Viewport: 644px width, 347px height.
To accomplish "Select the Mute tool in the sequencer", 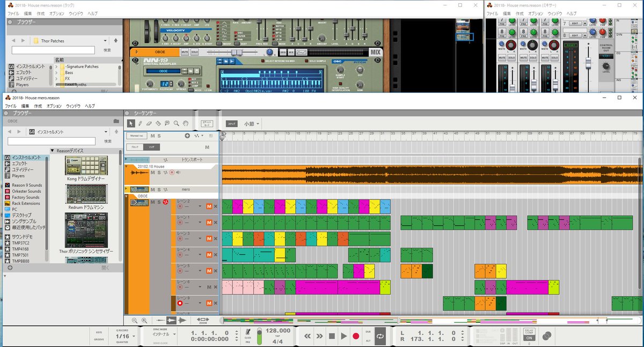I will (167, 123).
